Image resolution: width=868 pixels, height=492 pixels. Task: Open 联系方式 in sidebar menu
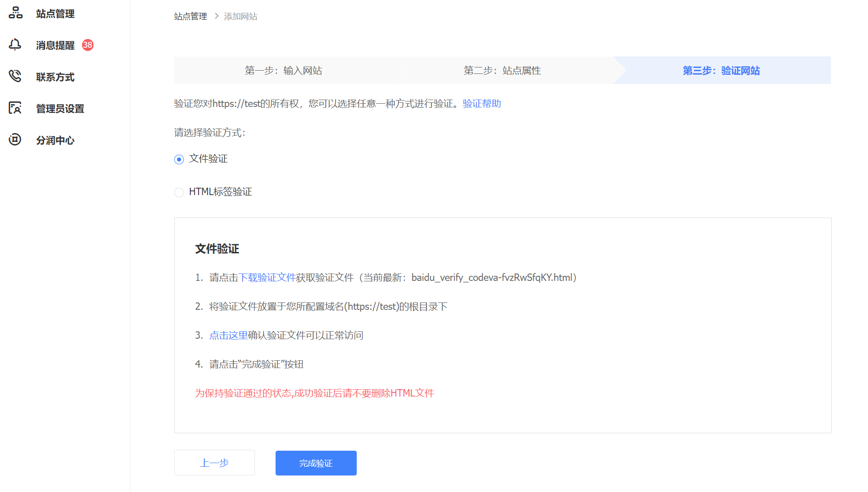tap(55, 77)
